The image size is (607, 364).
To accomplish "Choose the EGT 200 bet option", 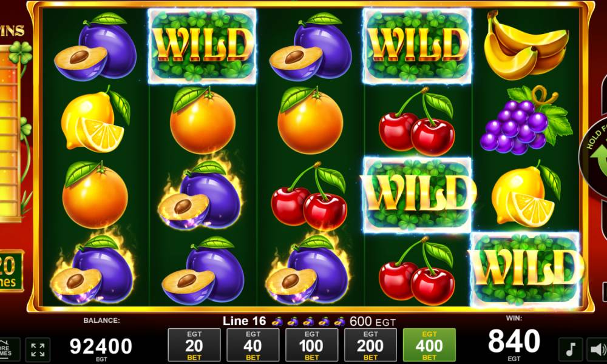I will (x=370, y=345).
